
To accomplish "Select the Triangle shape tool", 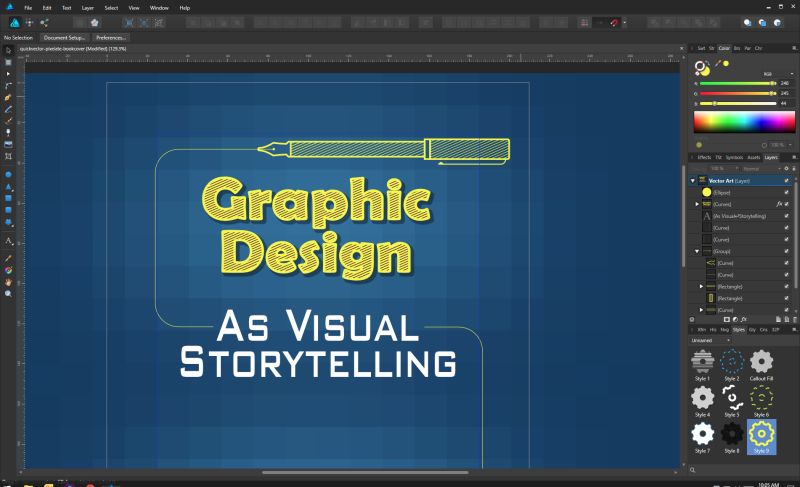I will pyautogui.click(x=8, y=187).
